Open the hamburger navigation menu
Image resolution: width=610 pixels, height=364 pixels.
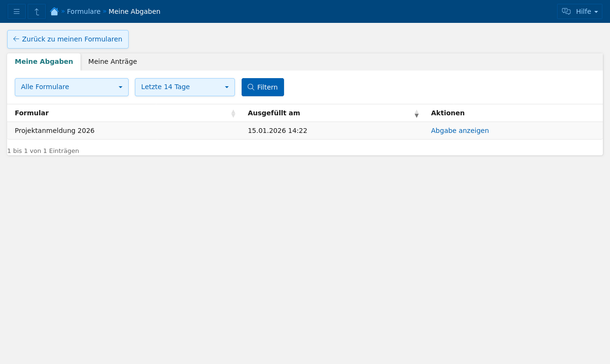(x=17, y=11)
